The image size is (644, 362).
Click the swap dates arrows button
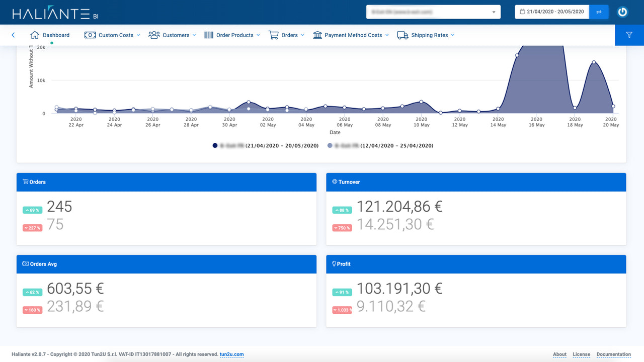pyautogui.click(x=599, y=12)
